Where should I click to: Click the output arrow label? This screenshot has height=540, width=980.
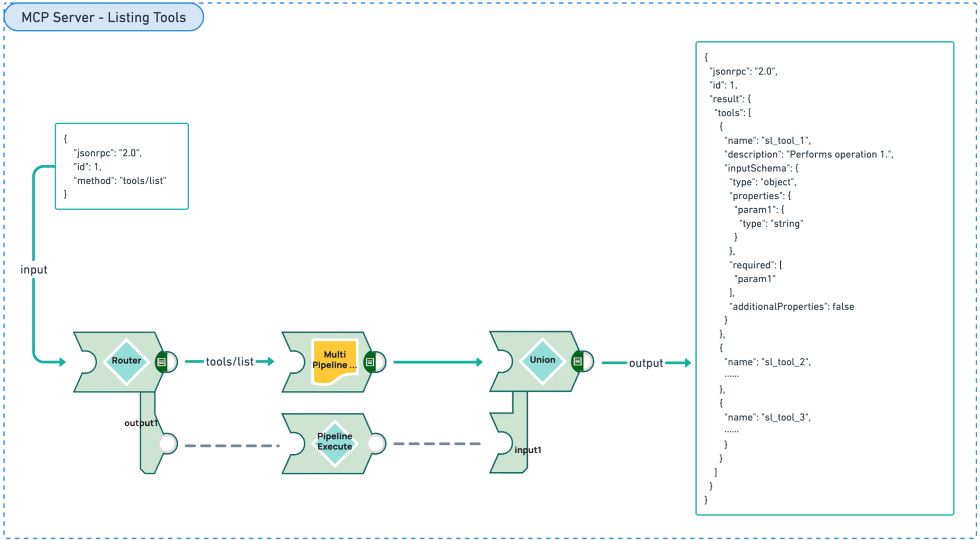pos(645,363)
